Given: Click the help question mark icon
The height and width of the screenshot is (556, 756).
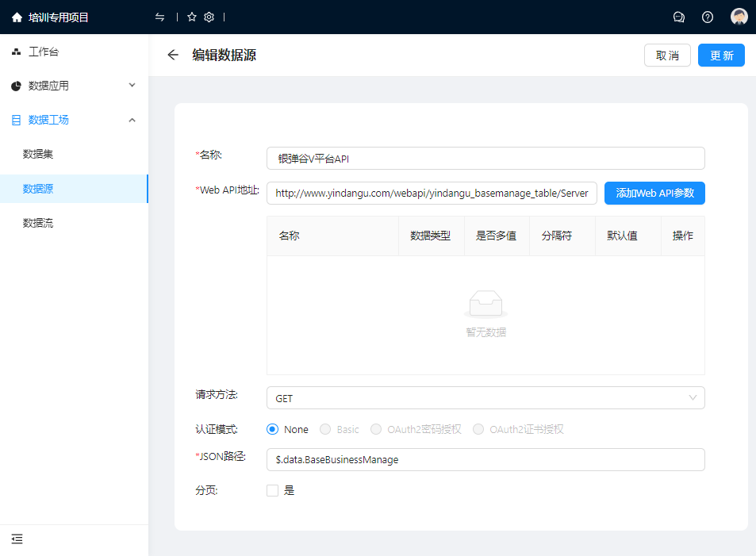Looking at the screenshot, I should point(708,17).
